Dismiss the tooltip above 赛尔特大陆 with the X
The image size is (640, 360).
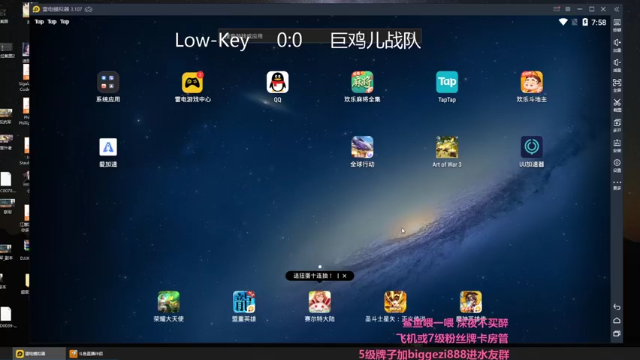(x=344, y=276)
